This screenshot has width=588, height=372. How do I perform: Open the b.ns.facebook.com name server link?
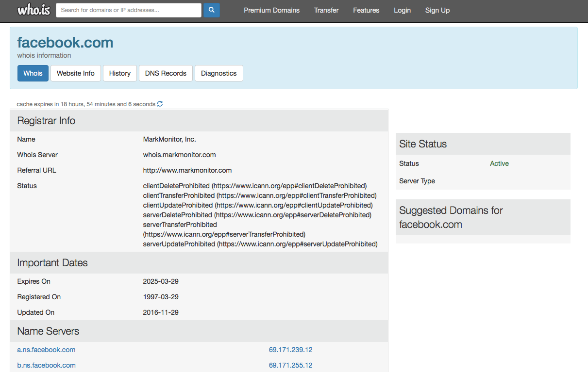46,365
